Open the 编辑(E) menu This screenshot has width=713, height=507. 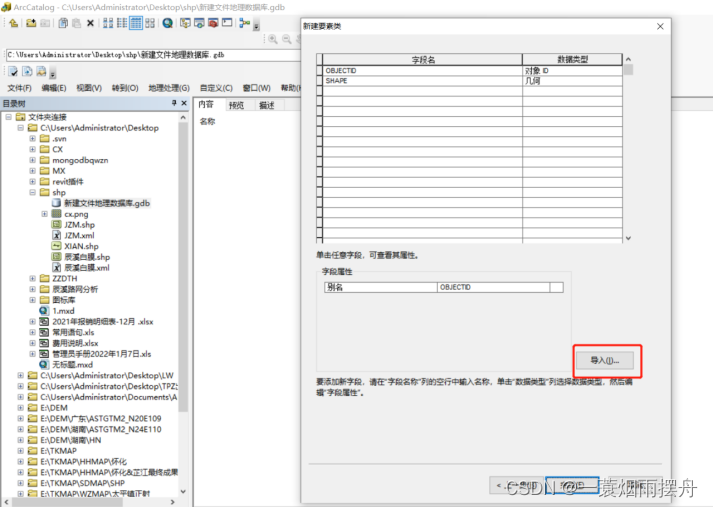(54, 88)
